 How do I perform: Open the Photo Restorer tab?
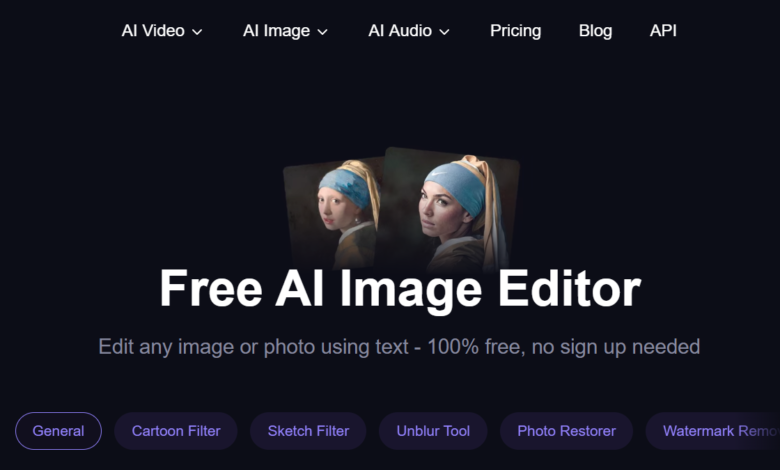[x=566, y=431]
